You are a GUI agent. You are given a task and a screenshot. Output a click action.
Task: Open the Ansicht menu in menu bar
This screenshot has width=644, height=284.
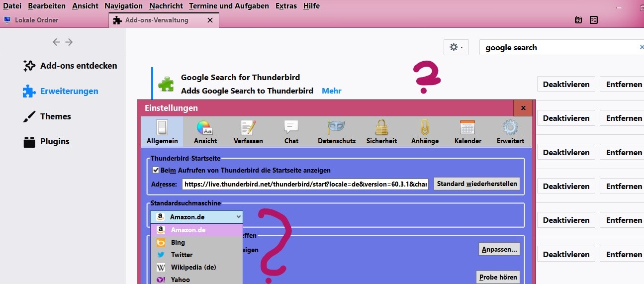pos(85,6)
